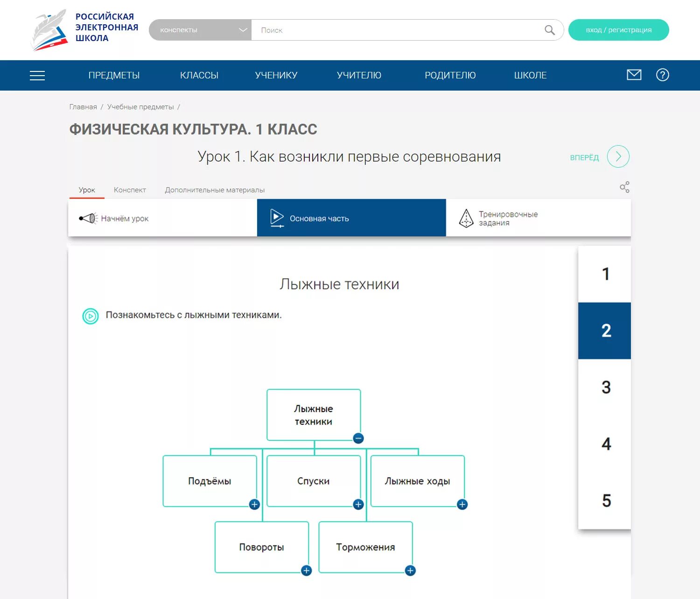The image size is (700, 599).
Task: Click the share icon
Action: (624, 187)
